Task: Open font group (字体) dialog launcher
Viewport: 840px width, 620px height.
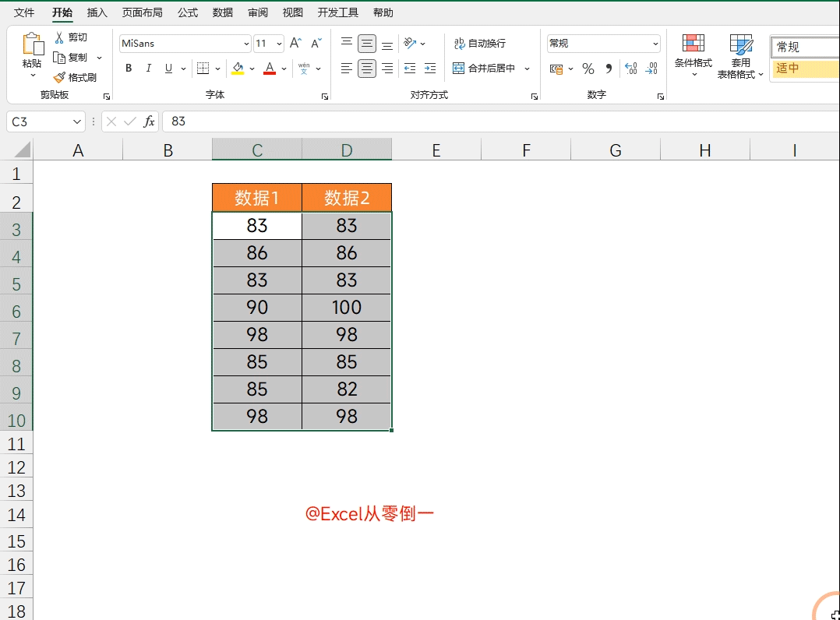Action: coord(325,97)
